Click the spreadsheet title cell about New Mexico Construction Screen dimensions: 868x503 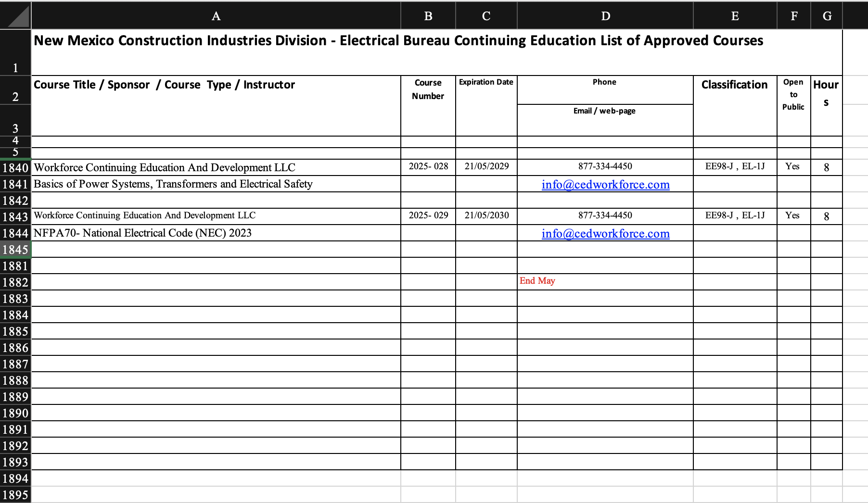click(437, 52)
